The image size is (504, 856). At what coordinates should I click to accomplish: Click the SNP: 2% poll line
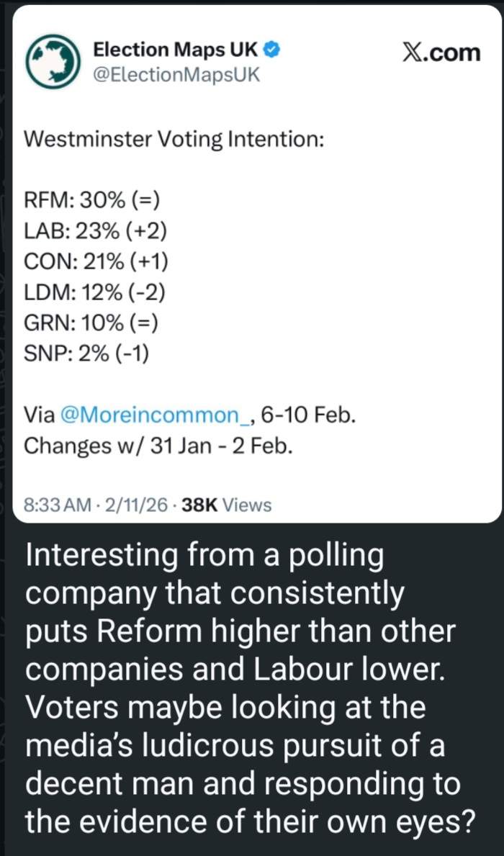pyautogui.click(x=86, y=353)
